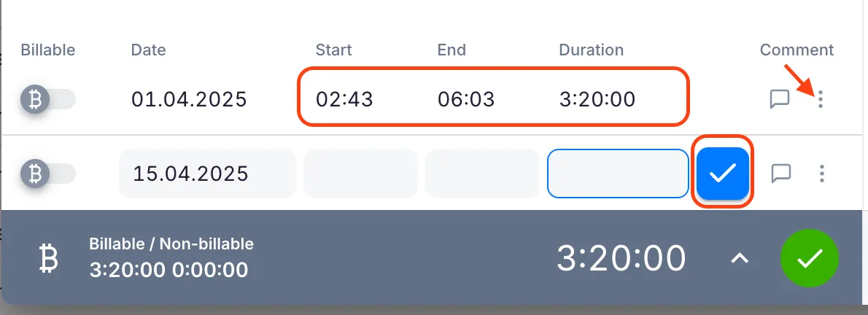Click the 02:43 start time
Image resolution: width=868 pixels, height=315 pixels.
coord(344,99)
